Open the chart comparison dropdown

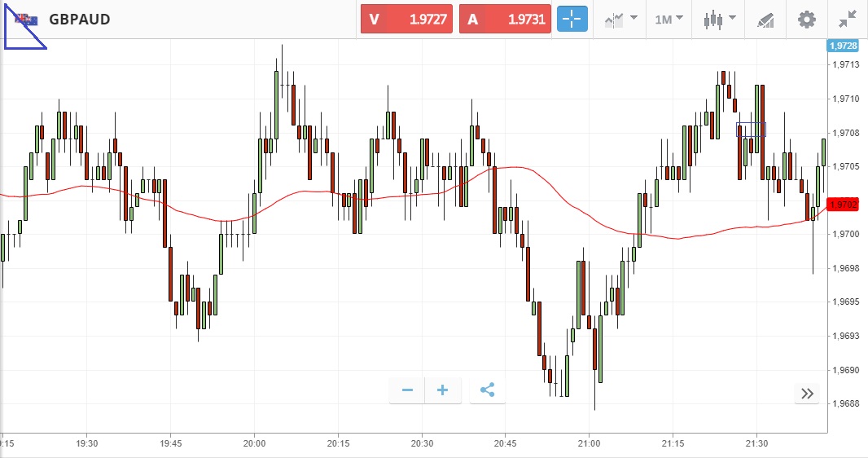pos(621,20)
